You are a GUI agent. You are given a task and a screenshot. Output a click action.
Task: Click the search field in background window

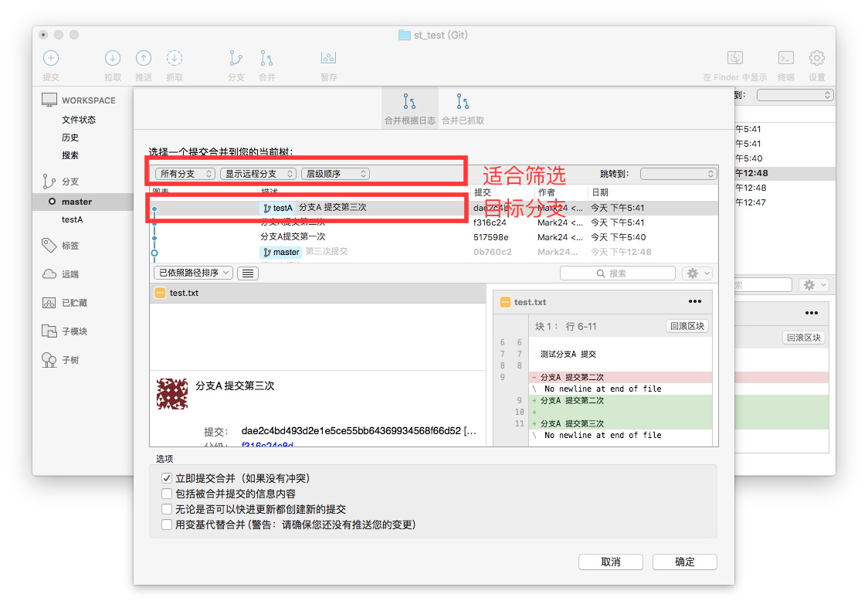[x=764, y=285]
